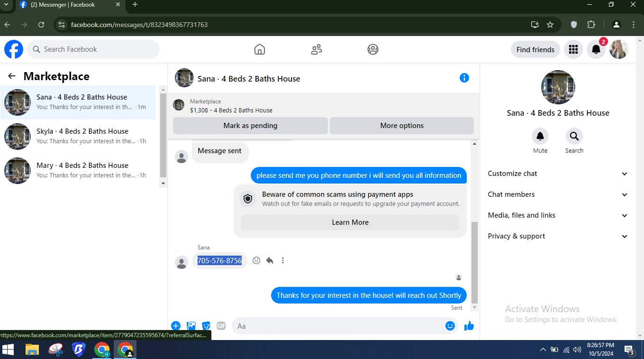Open Mary 4 Beds 2 Baths House chat
644x359 pixels.
point(78,171)
